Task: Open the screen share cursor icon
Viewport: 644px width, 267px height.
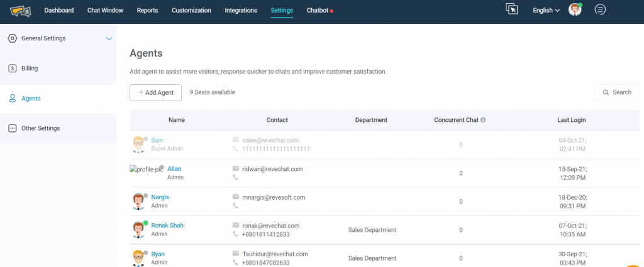Action: coord(512,9)
